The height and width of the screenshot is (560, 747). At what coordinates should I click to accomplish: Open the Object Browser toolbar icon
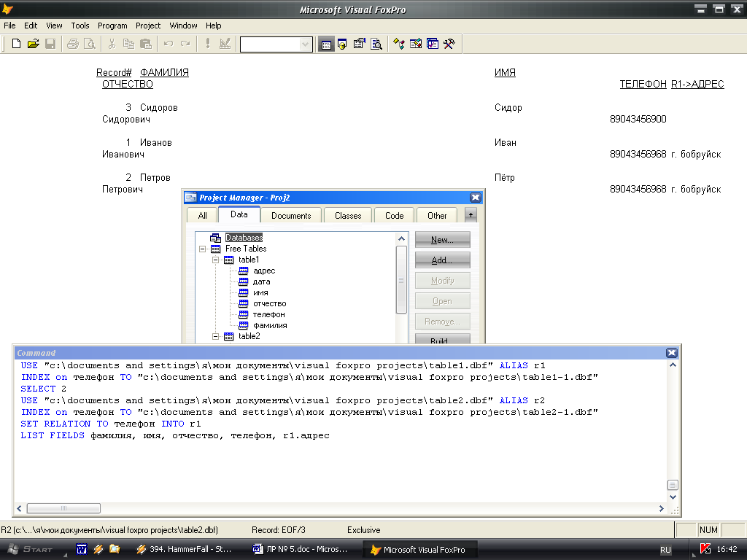pyautogui.click(x=416, y=44)
